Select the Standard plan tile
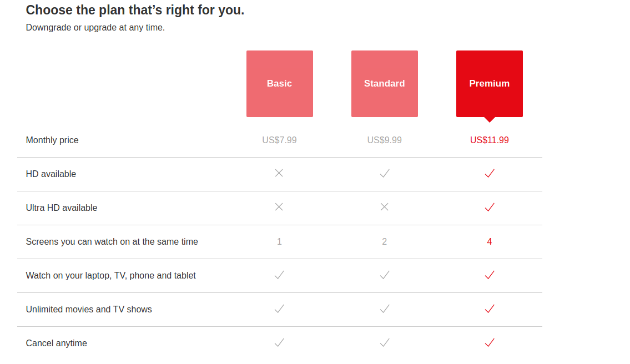The width and height of the screenshot is (630, 364). (385, 84)
